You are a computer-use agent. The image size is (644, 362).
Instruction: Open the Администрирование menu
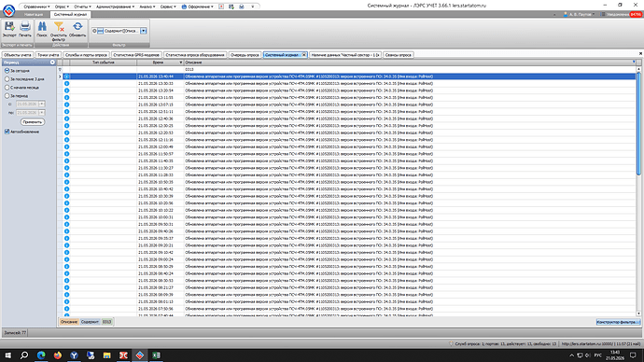pyautogui.click(x=115, y=7)
